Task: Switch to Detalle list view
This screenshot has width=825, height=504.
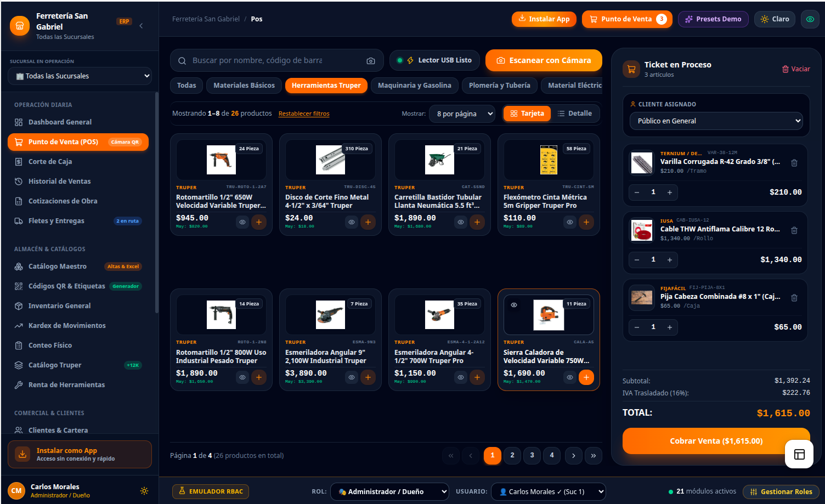Action: [575, 114]
